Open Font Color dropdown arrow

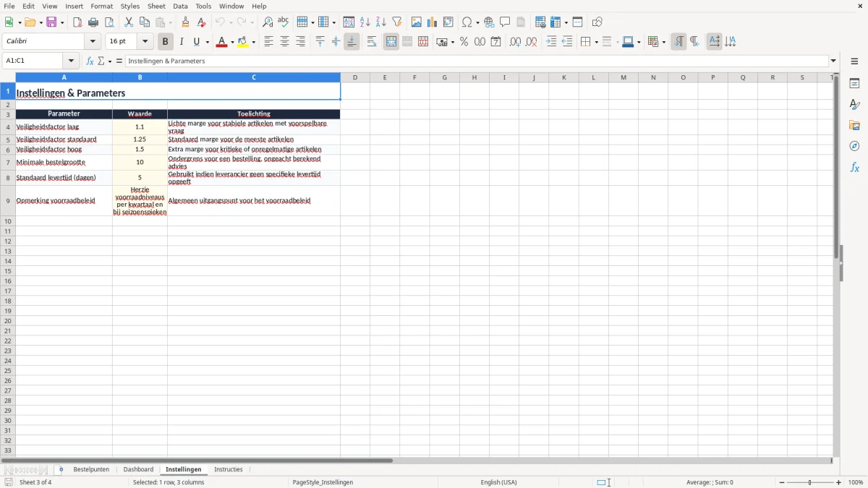pyautogui.click(x=232, y=42)
